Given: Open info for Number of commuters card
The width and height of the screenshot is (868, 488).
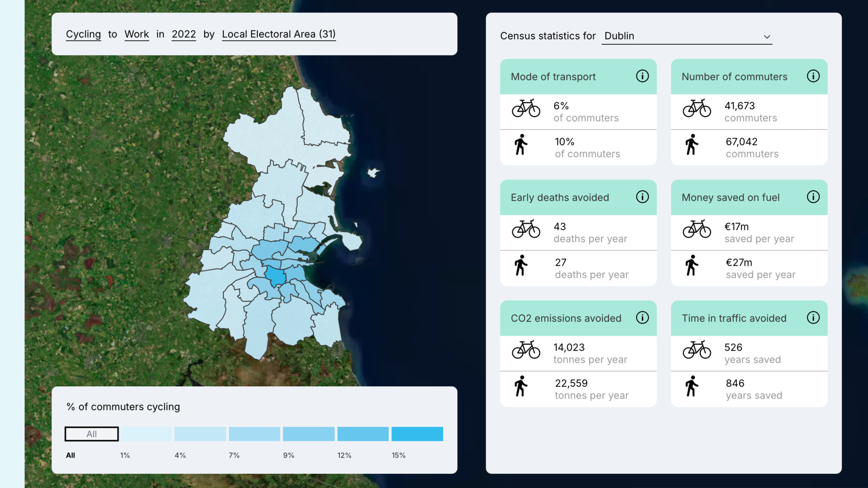Looking at the screenshot, I should point(813,76).
